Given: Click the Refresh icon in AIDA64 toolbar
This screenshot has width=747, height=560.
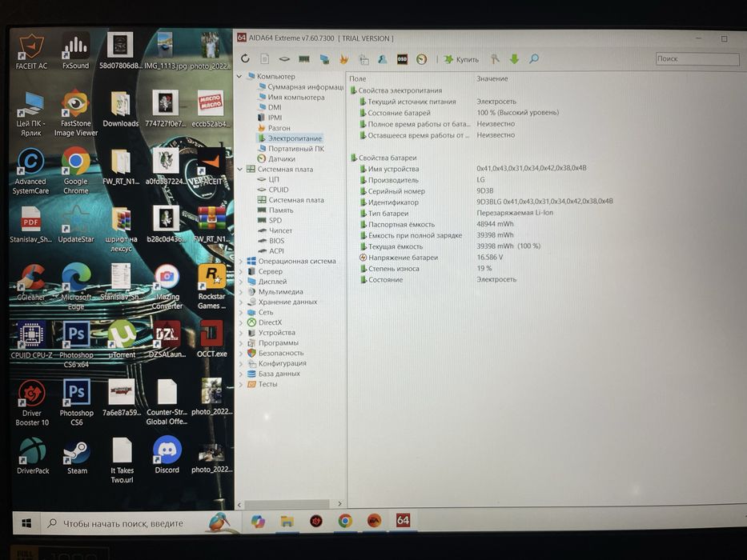Looking at the screenshot, I should [245, 58].
